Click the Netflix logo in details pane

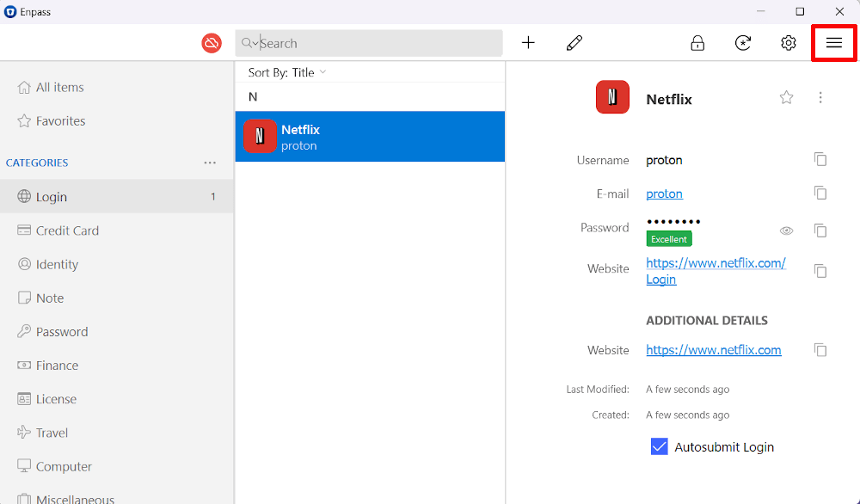pos(612,97)
